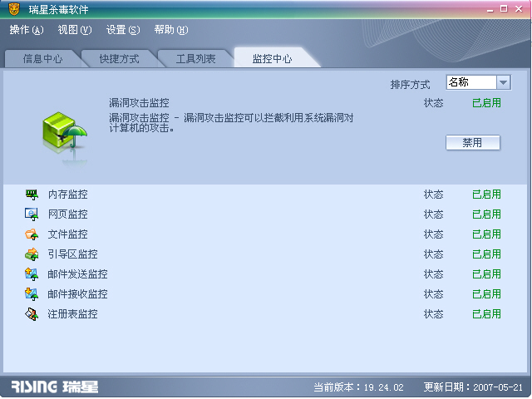Viewport: 532px width, 399px height.
Task: Select the 文件监控 row label
Action: tap(68, 234)
